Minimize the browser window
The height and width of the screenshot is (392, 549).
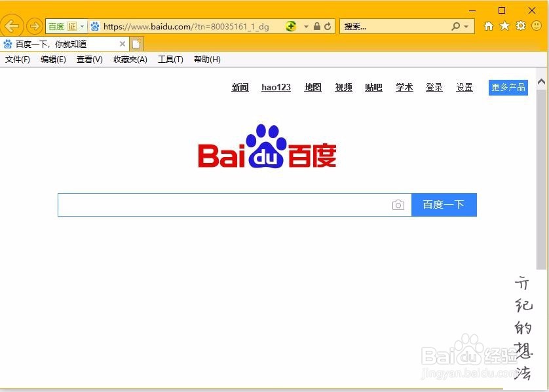[472, 11]
